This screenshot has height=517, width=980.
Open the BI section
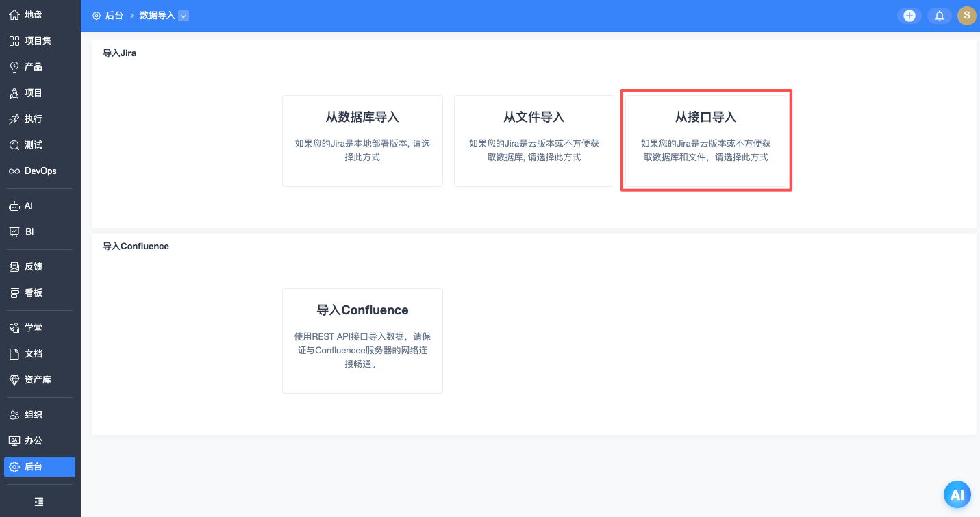[x=29, y=231]
